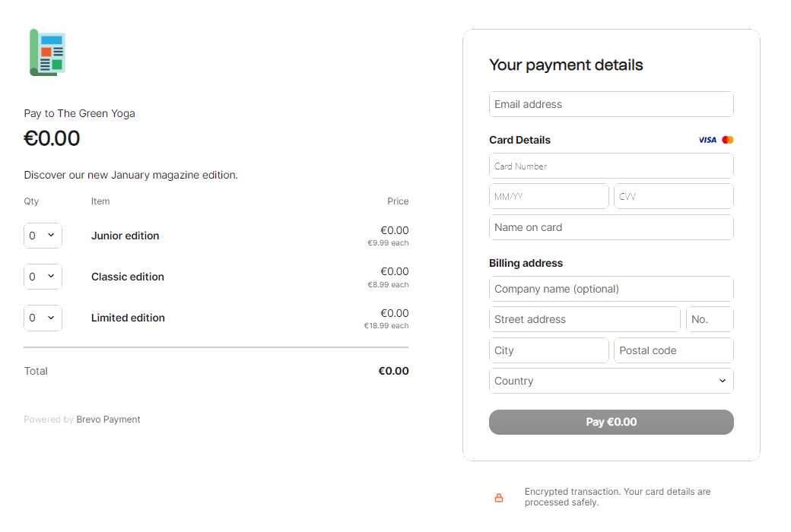Select the MM/YY expiry field

tap(548, 196)
